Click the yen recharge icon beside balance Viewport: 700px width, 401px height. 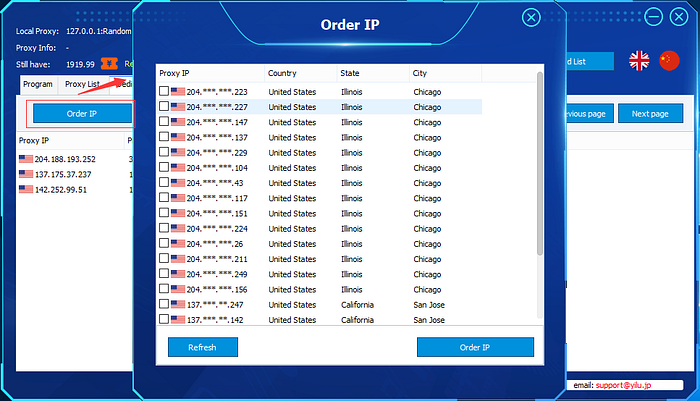pyautogui.click(x=109, y=64)
